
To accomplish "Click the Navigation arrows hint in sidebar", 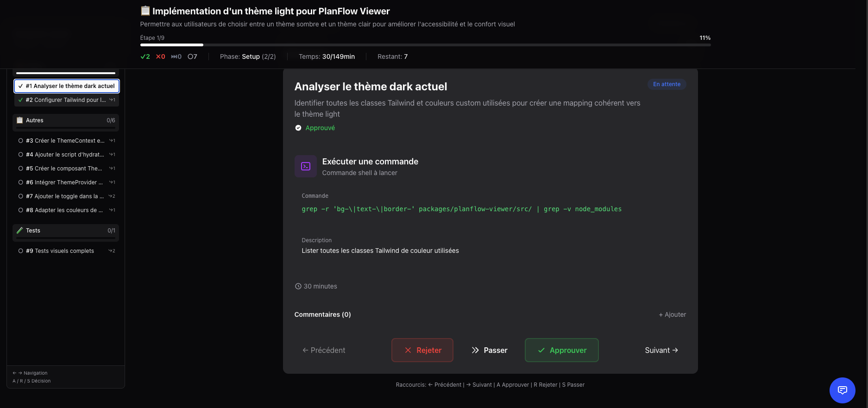I will click(30, 373).
